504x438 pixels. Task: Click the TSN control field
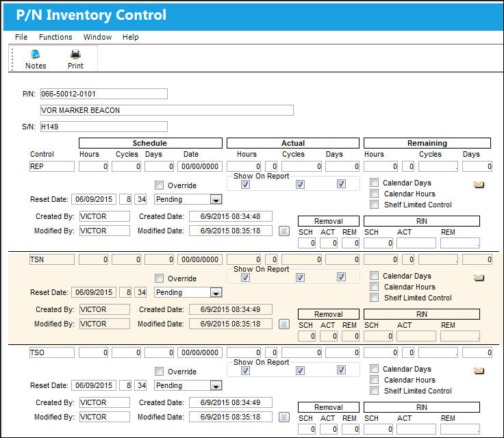tap(52, 259)
